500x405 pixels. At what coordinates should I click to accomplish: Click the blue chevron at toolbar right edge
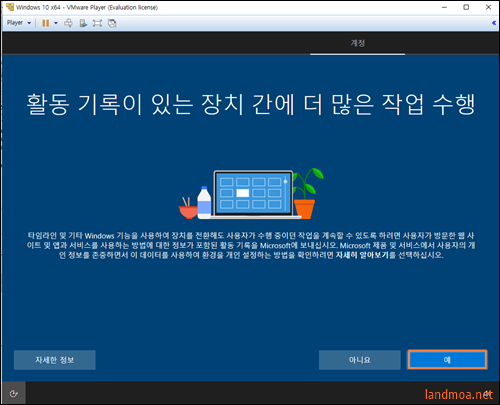pyautogui.click(x=494, y=23)
